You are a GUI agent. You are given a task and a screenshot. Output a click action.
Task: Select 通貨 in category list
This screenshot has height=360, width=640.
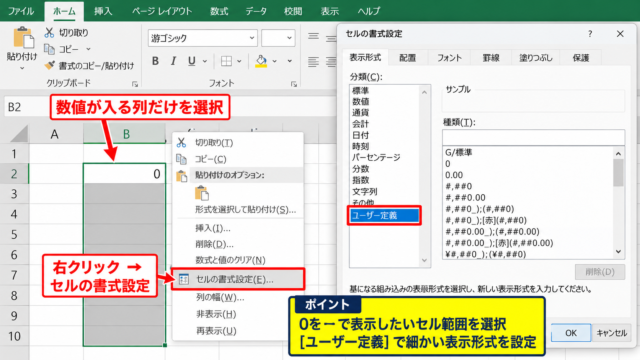(x=361, y=113)
